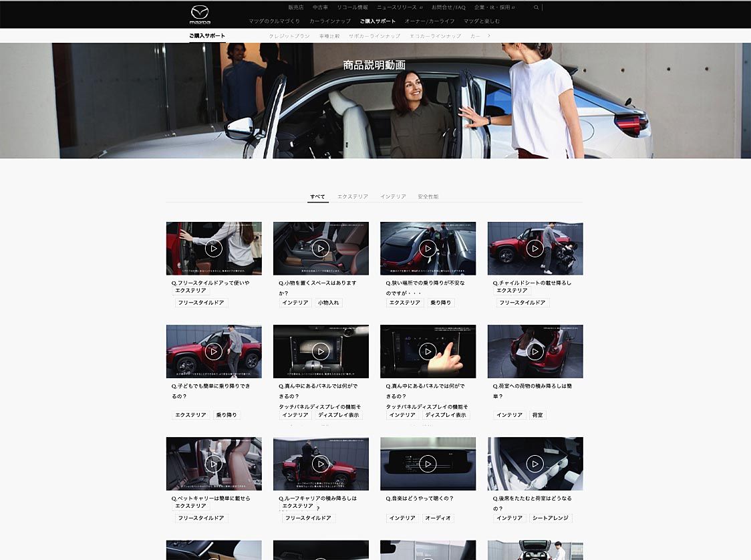Play the ルーフキャリア loading video
The width and height of the screenshot is (751, 560).
coord(321,464)
